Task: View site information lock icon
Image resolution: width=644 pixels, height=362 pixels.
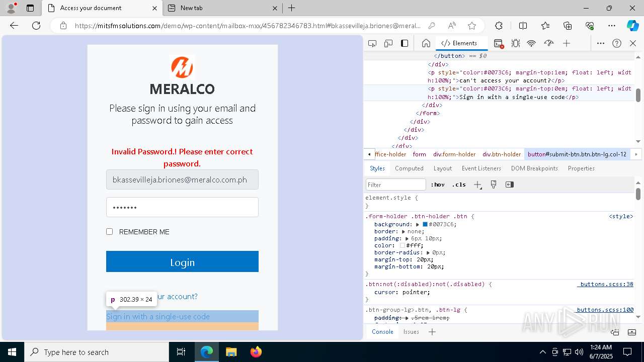Action: (63, 26)
